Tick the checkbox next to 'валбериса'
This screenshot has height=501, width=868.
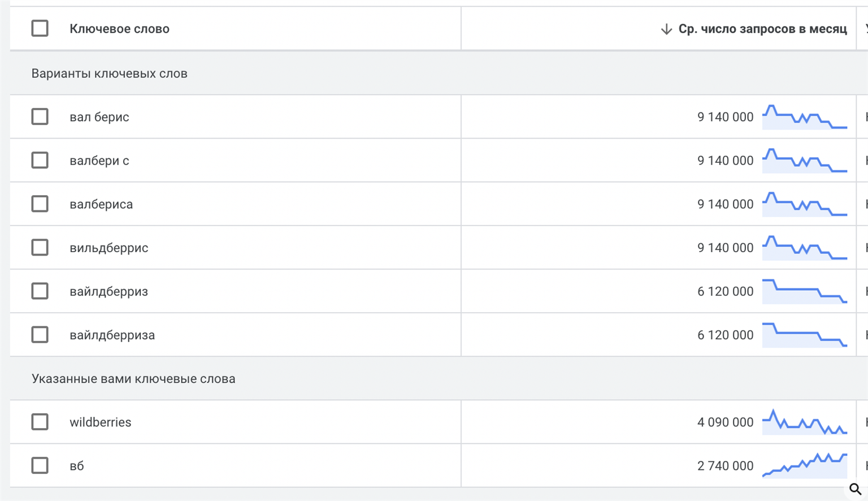coord(40,204)
